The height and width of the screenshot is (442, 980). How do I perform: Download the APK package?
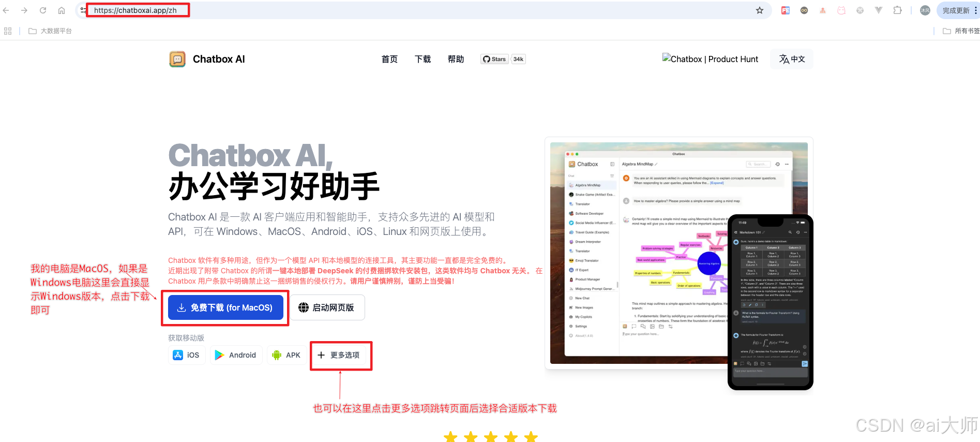[x=287, y=355]
